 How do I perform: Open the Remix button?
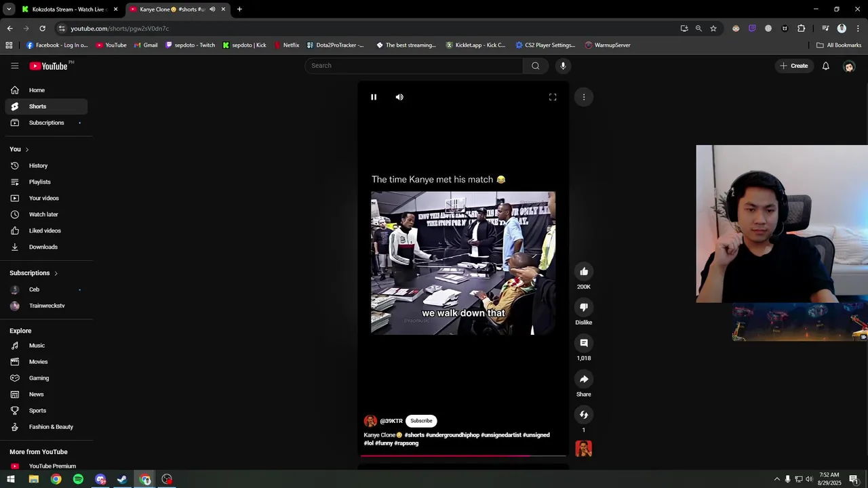click(x=584, y=415)
